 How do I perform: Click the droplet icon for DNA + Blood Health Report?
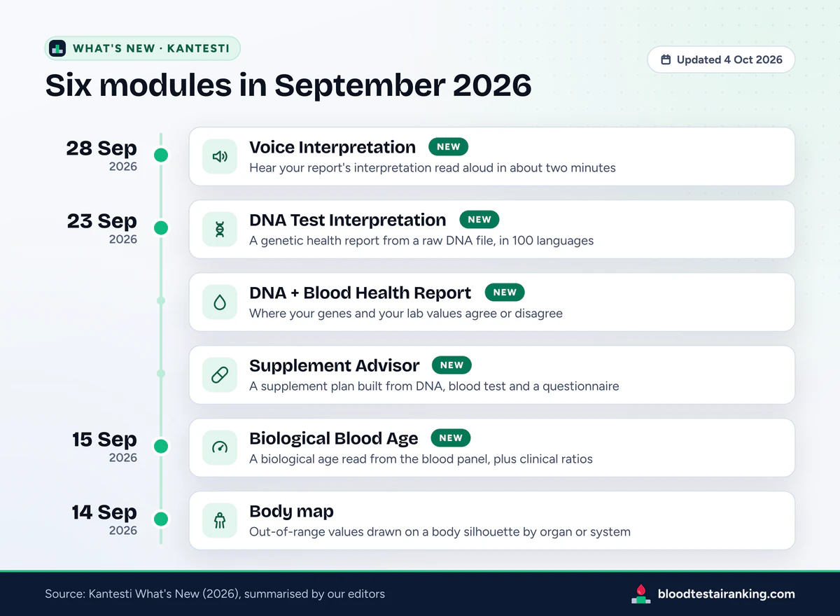[x=220, y=302]
